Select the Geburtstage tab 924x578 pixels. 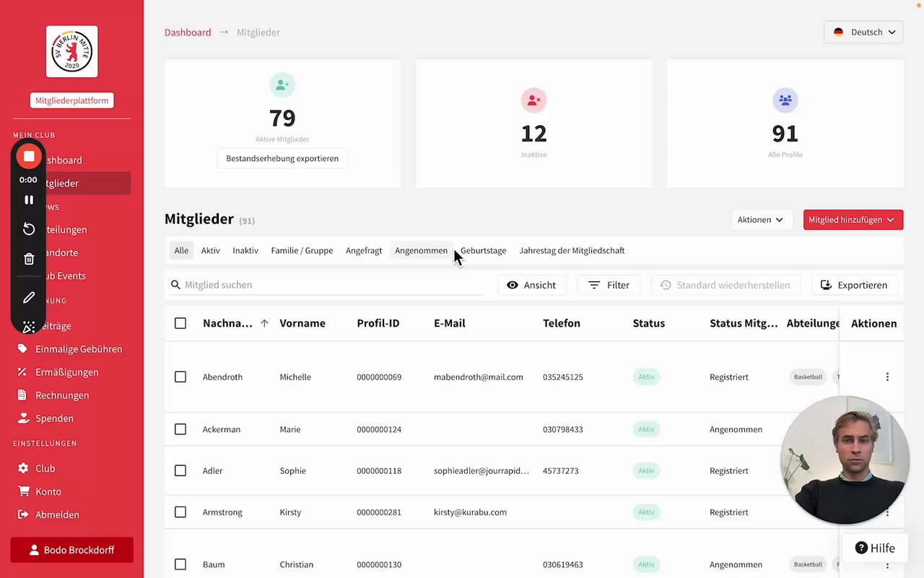(483, 251)
